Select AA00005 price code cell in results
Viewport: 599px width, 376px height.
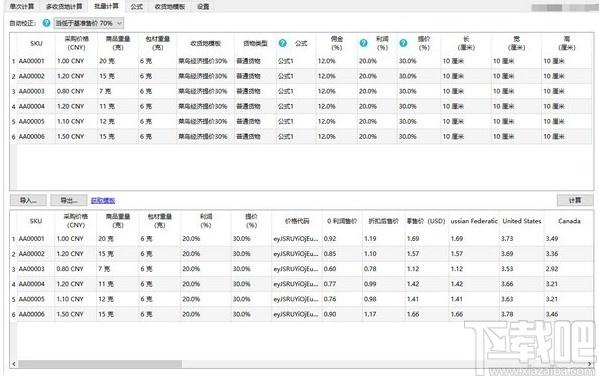pos(296,299)
